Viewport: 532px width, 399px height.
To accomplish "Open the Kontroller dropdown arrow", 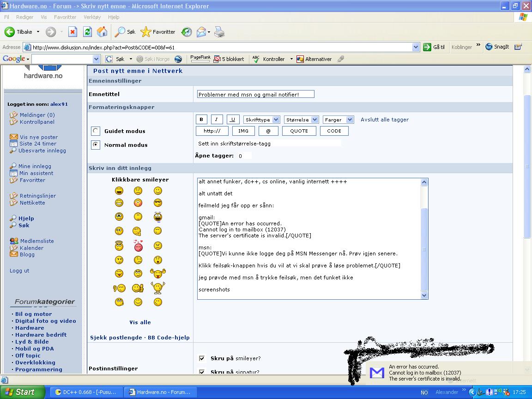I will pyautogui.click(x=291, y=59).
